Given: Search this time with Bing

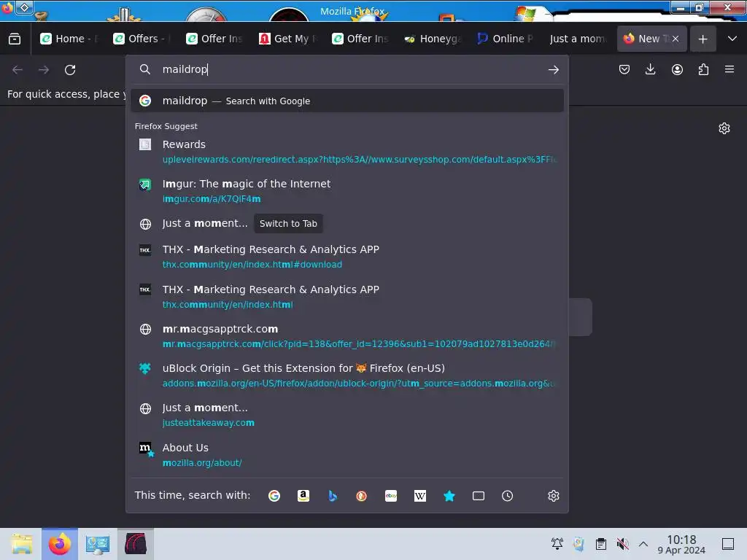Looking at the screenshot, I should tap(333, 496).
